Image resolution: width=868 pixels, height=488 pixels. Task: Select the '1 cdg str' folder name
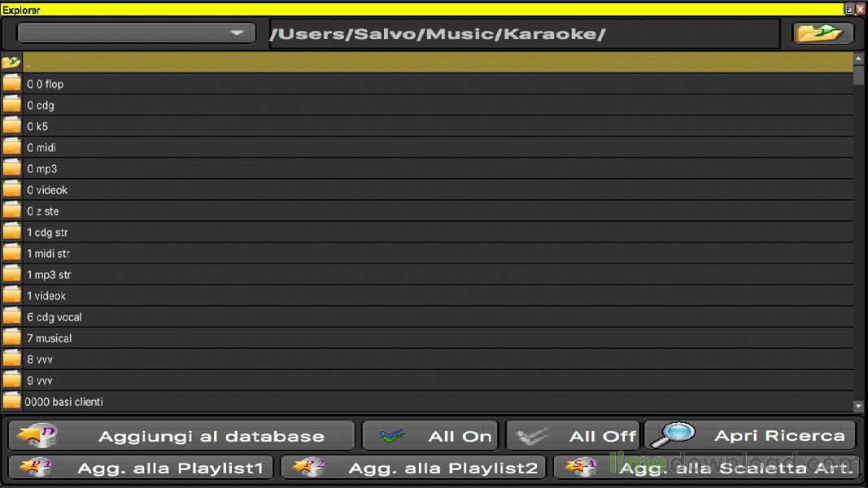tap(47, 233)
